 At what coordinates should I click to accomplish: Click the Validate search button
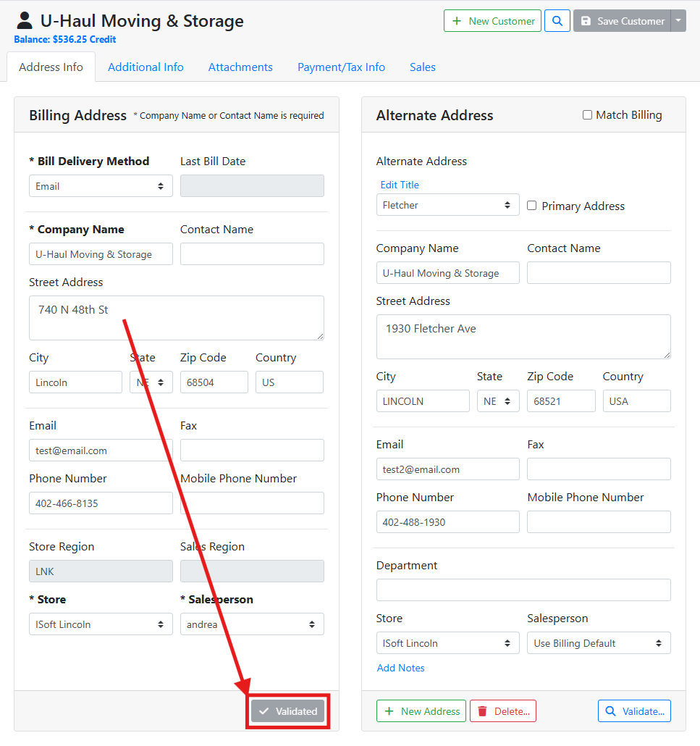[x=634, y=711]
